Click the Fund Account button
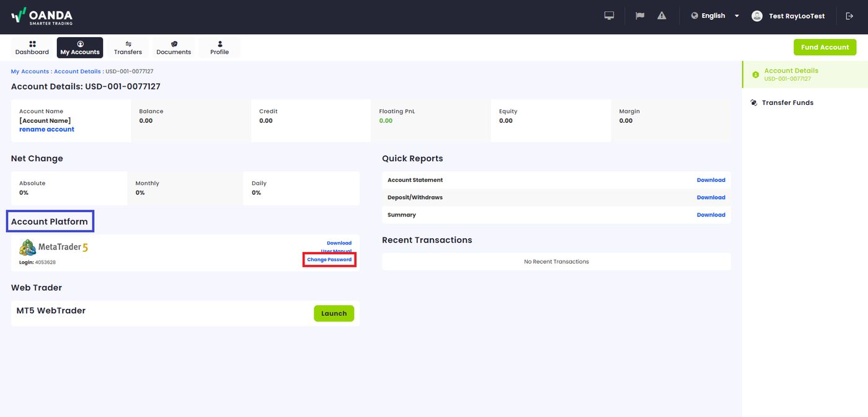 (825, 47)
